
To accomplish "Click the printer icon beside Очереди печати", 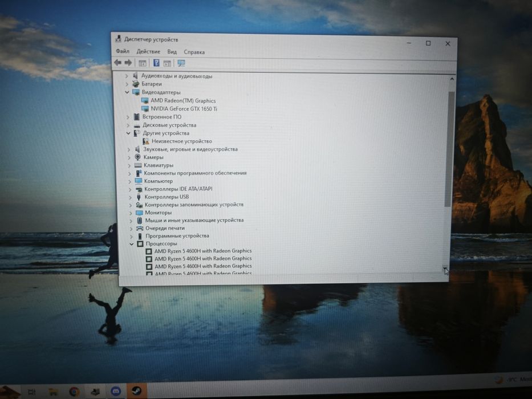I will click(140, 229).
